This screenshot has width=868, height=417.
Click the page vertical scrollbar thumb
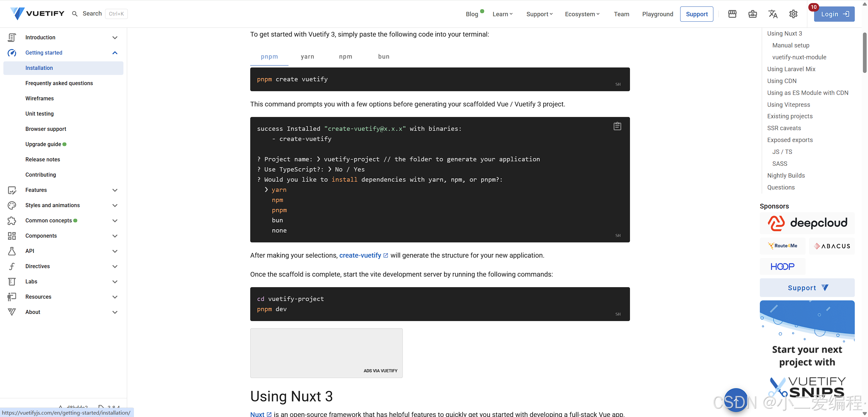[865, 53]
